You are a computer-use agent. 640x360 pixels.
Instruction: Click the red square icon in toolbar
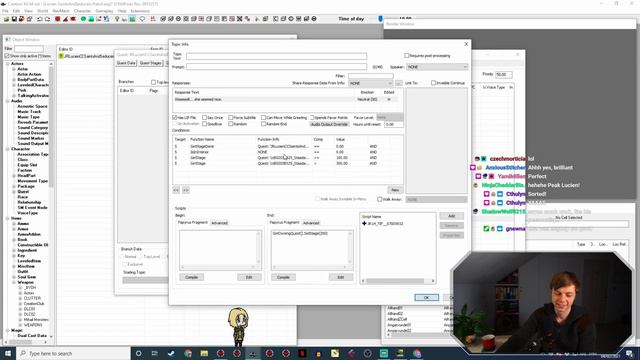pos(58,19)
